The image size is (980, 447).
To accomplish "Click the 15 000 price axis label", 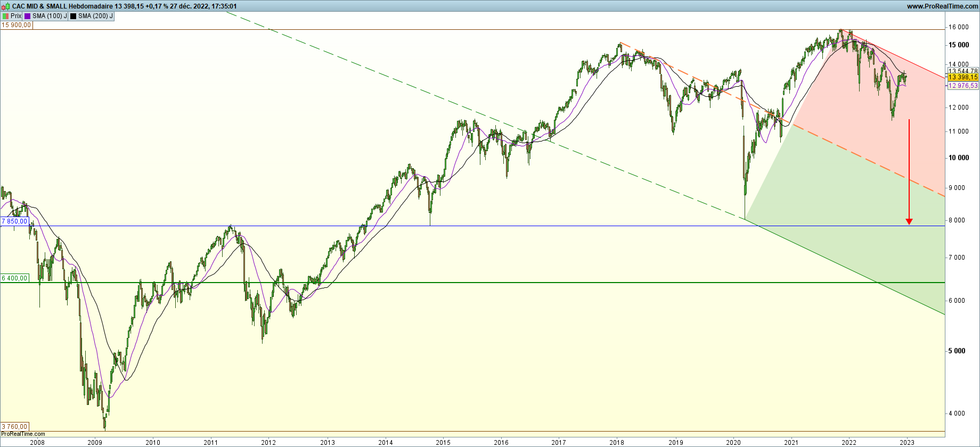I will tap(959, 45).
